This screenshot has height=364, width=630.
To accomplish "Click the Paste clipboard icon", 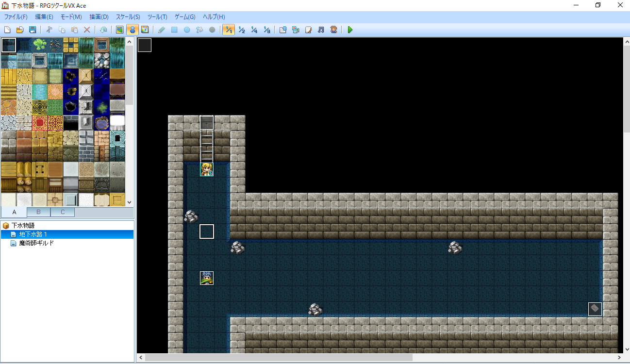I will pyautogui.click(x=74, y=30).
